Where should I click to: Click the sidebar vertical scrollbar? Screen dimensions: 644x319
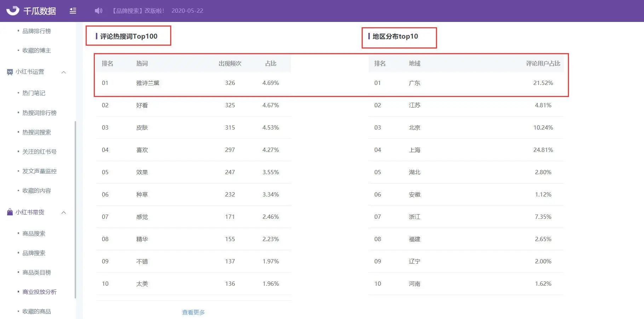point(75,210)
